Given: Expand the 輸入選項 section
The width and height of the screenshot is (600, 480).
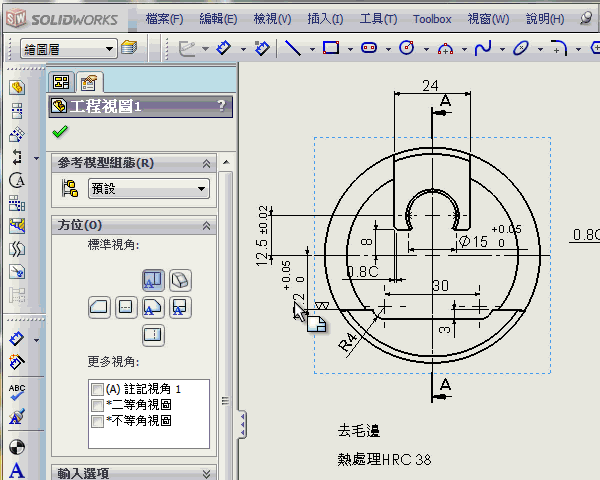Looking at the screenshot, I should [207, 473].
